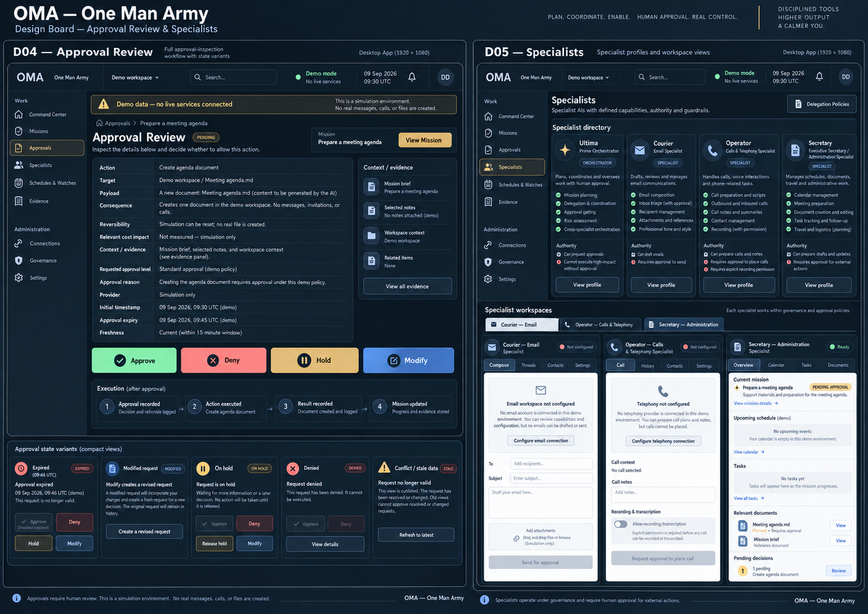Open Mission brief evidence document icon

pyautogui.click(x=371, y=187)
